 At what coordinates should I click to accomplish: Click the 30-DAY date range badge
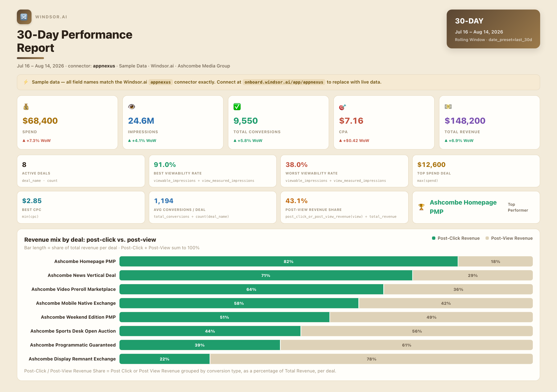coord(493,29)
